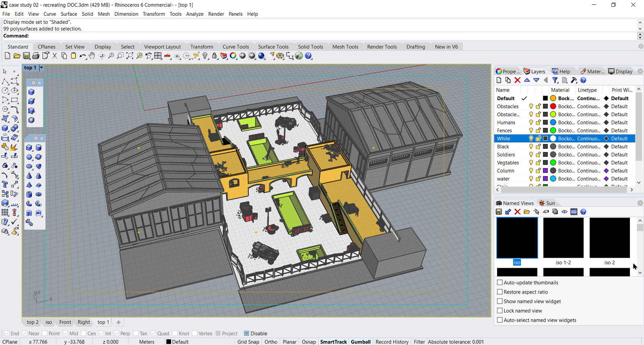Open the Sun panel tab
Screen dimensions: 644x345
547,203
